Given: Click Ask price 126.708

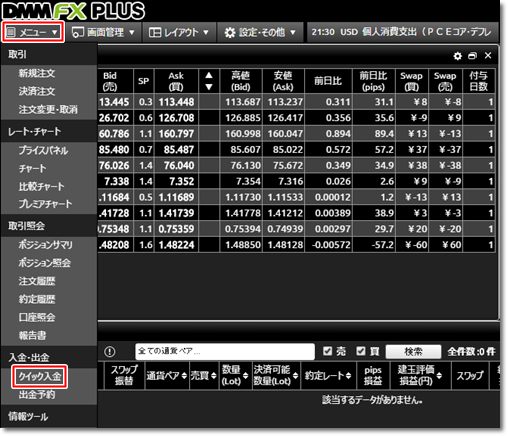Looking at the screenshot, I should pyautogui.click(x=176, y=118).
